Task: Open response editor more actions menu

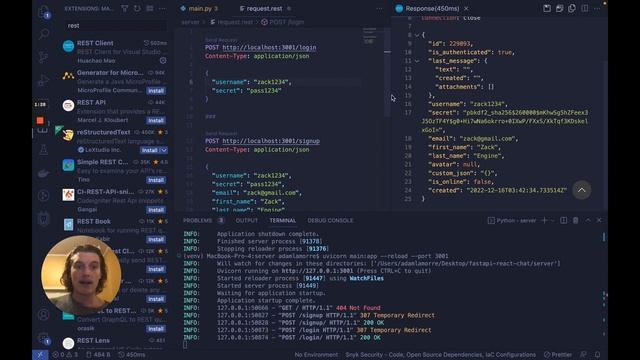Action: coord(597,8)
